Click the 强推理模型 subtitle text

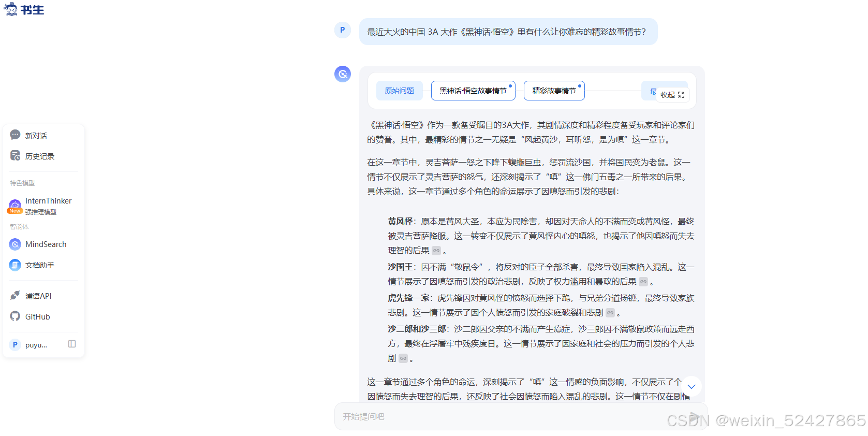click(41, 212)
